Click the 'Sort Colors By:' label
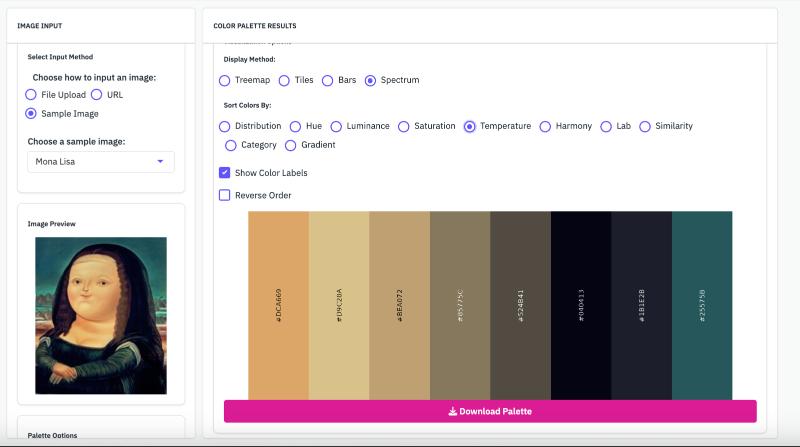Image resolution: width=800 pixels, height=447 pixels. (247, 105)
